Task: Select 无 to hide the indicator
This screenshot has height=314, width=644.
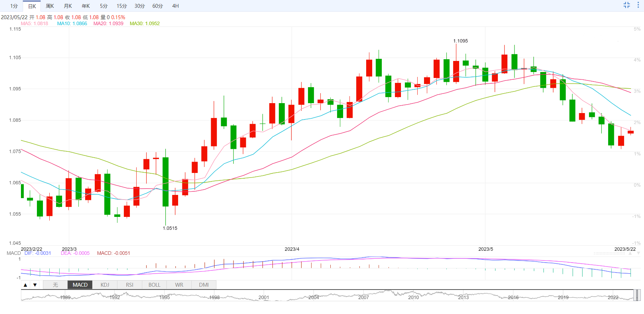Action: [55, 285]
